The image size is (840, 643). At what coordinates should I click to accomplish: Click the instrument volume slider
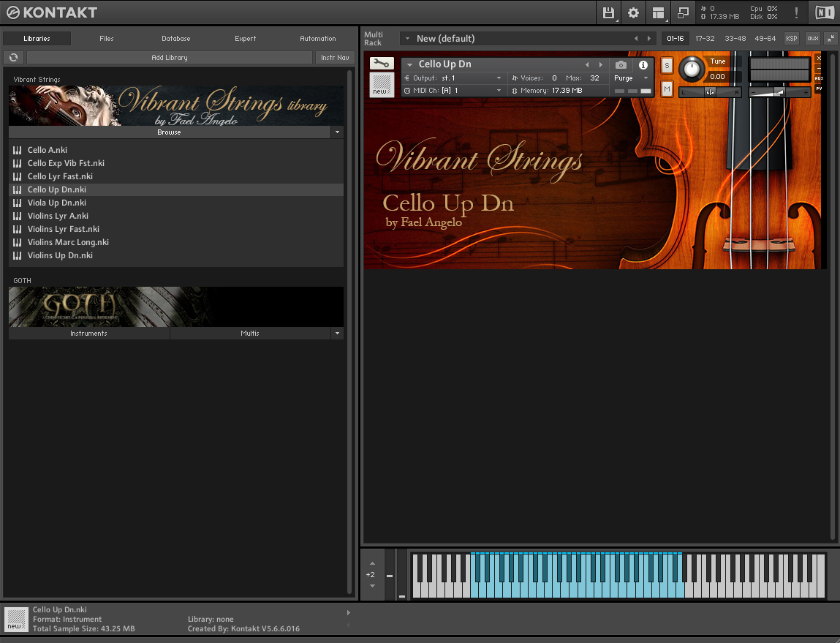(x=779, y=92)
